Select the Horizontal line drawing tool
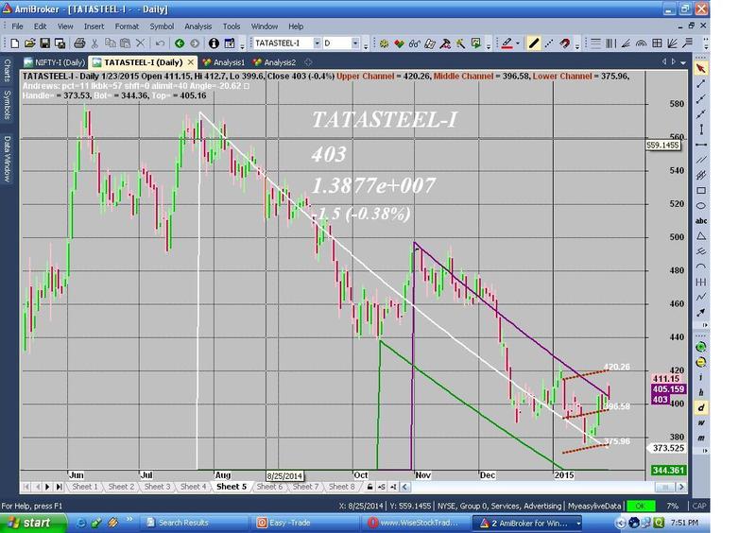This screenshot has height=533, width=756. coord(701,145)
